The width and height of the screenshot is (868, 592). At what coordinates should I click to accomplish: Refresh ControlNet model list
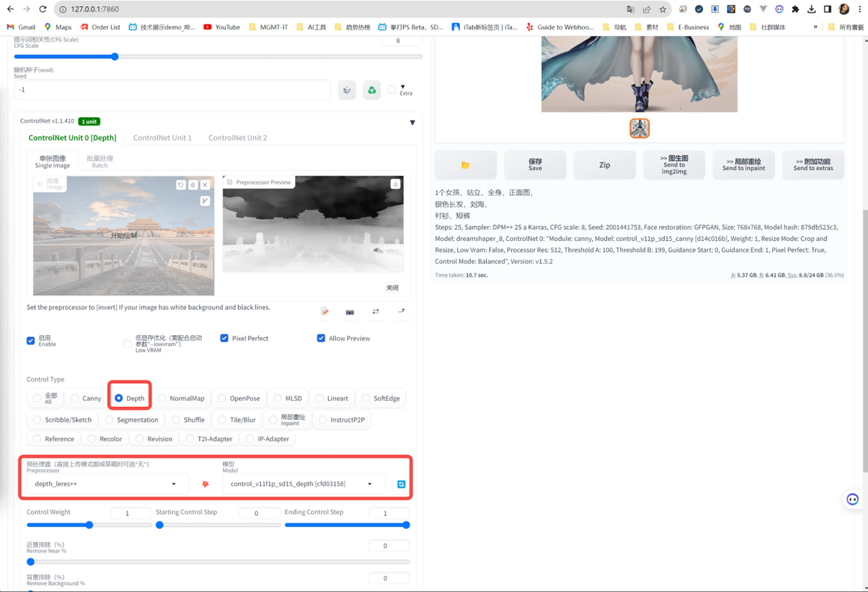[401, 484]
